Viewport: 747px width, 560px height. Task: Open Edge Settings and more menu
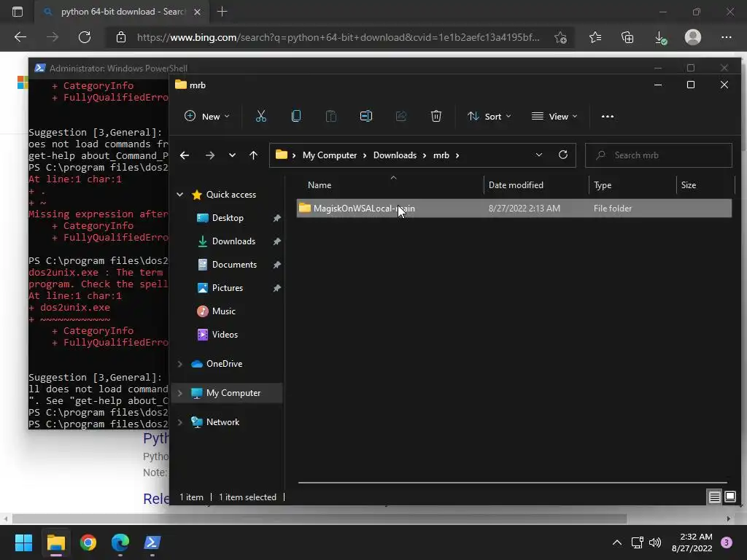point(726,37)
